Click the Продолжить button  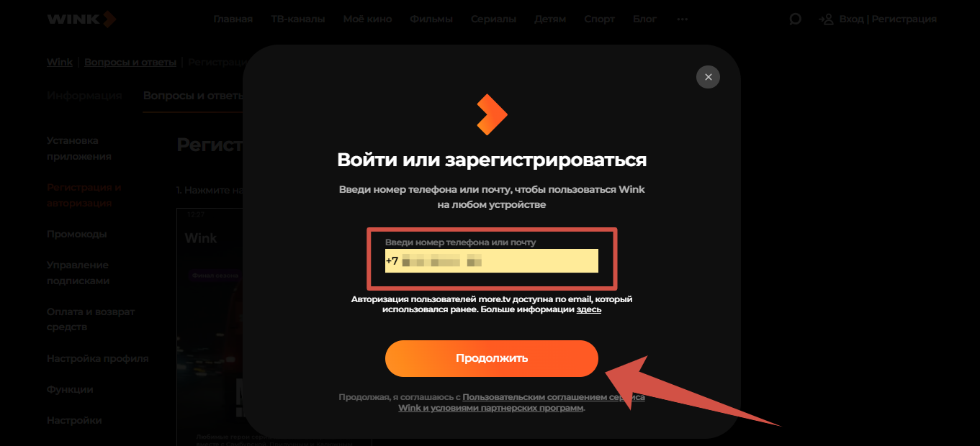point(492,358)
